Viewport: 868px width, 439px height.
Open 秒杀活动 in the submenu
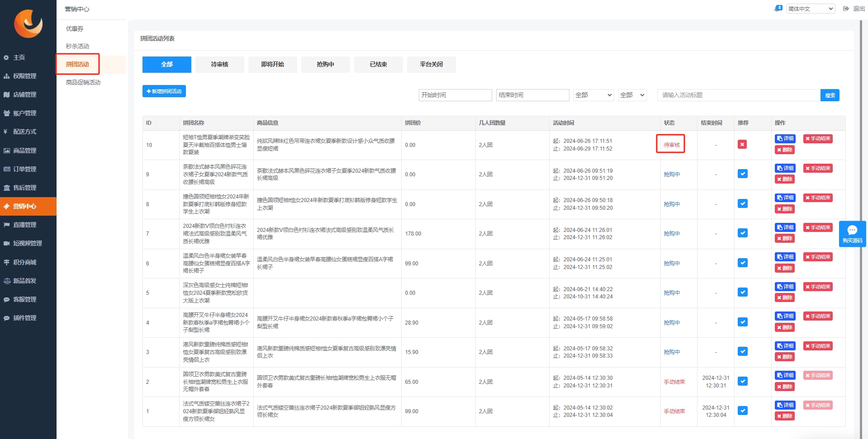[77, 46]
